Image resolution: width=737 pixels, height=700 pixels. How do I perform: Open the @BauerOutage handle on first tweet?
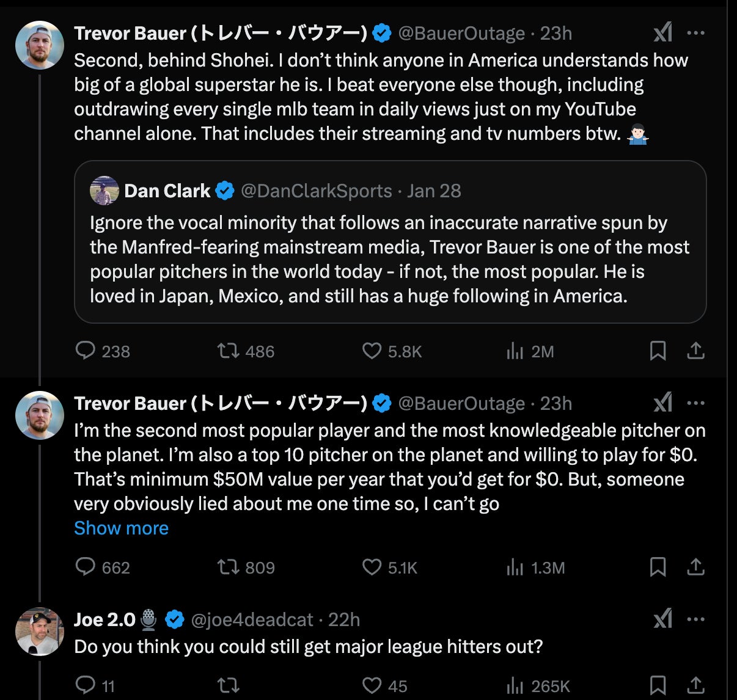click(x=461, y=33)
